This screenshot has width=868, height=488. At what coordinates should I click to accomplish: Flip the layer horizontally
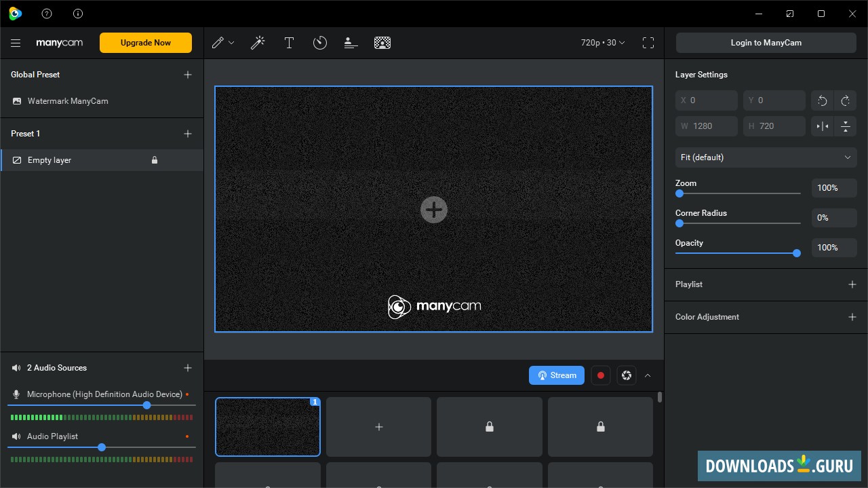pyautogui.click(x=821, y=126)
